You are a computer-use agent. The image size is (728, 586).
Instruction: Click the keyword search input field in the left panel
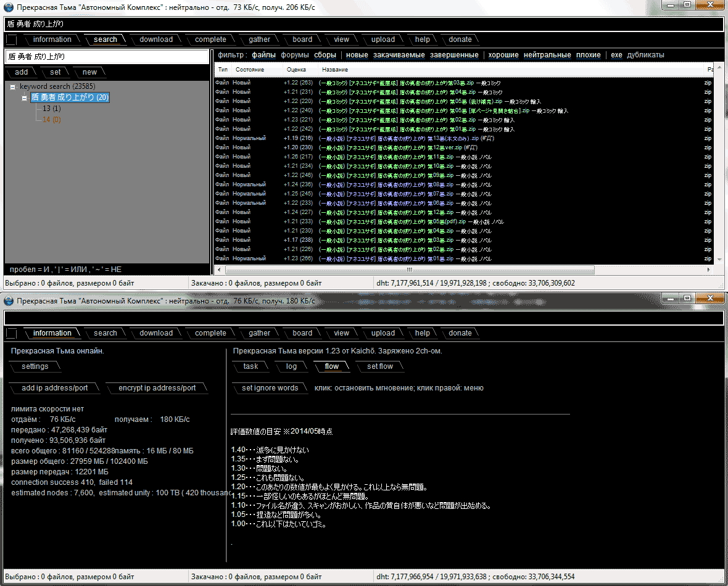coord(107,56)
